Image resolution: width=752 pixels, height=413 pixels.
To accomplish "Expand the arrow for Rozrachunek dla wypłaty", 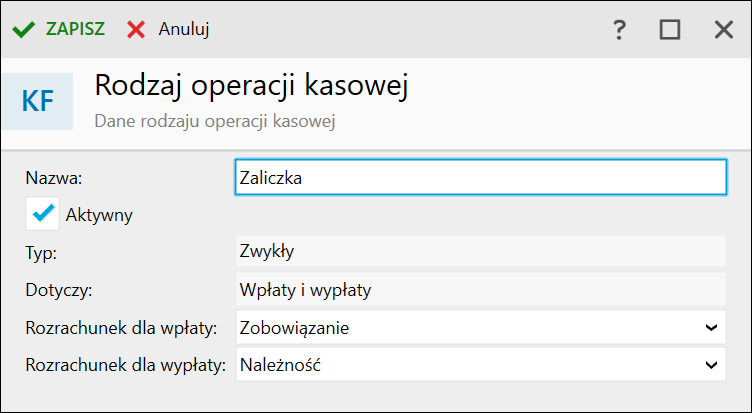I will [711, 365].
